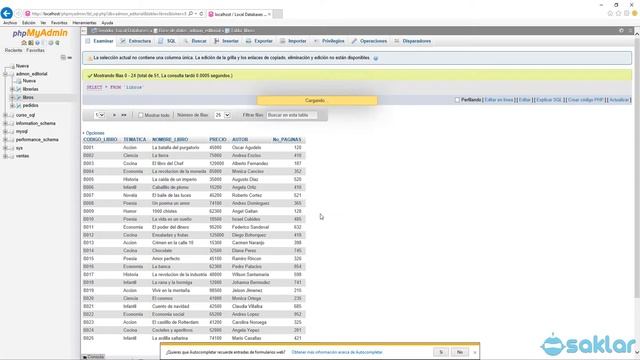Open the Insertar tab

tap(226, 41)
